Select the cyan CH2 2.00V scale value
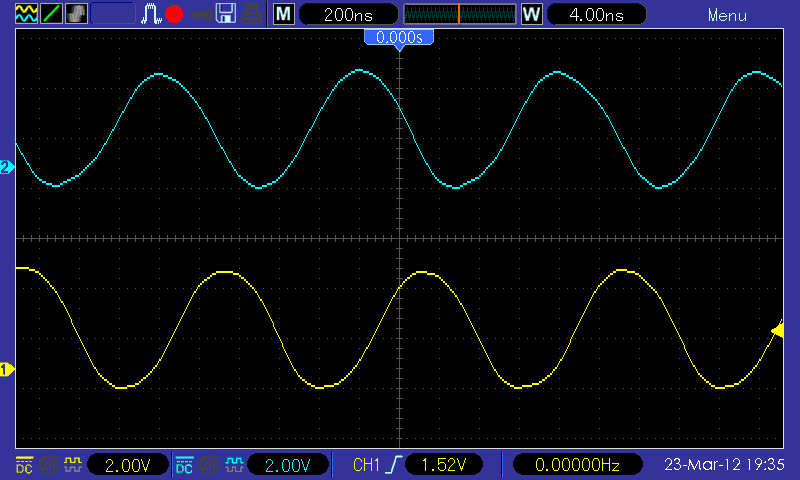The height and width of the screenshot is (480, 800). [x=288, y=465]
